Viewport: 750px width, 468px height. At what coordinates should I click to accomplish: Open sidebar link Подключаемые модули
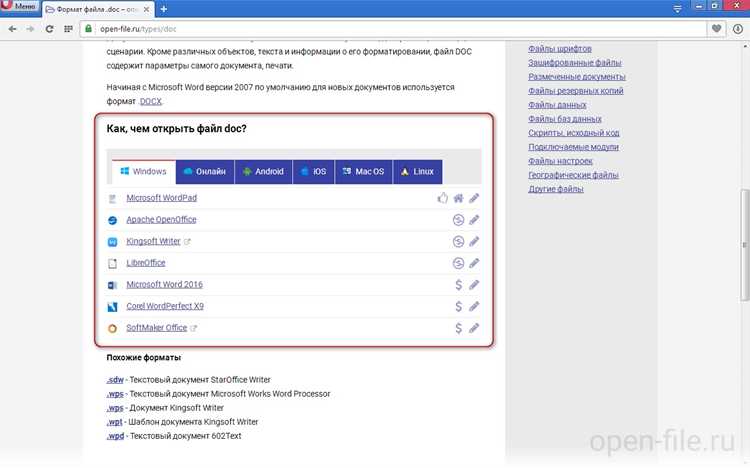tap(573, 147)
